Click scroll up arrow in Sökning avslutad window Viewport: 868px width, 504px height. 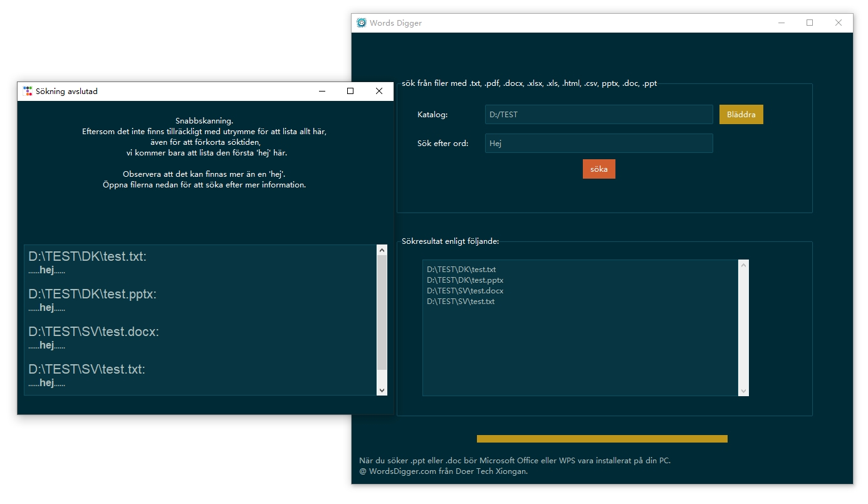point(382,250)
